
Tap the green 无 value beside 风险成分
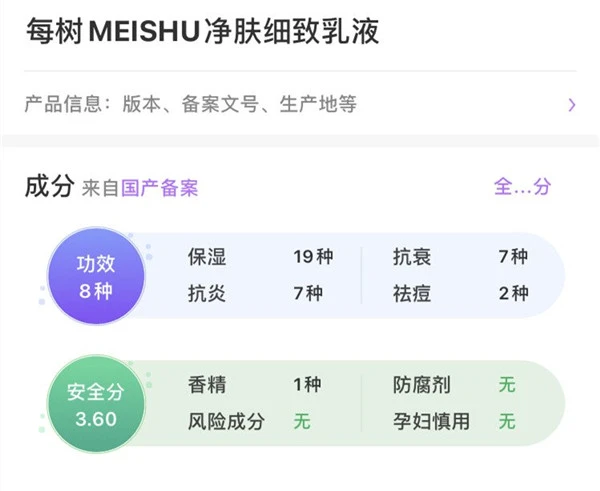(x=302, y=421)
